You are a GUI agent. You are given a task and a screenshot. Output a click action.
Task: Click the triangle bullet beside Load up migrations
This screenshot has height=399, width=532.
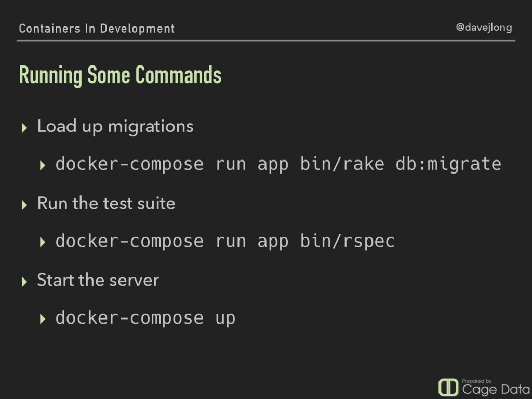pos(24,128)
